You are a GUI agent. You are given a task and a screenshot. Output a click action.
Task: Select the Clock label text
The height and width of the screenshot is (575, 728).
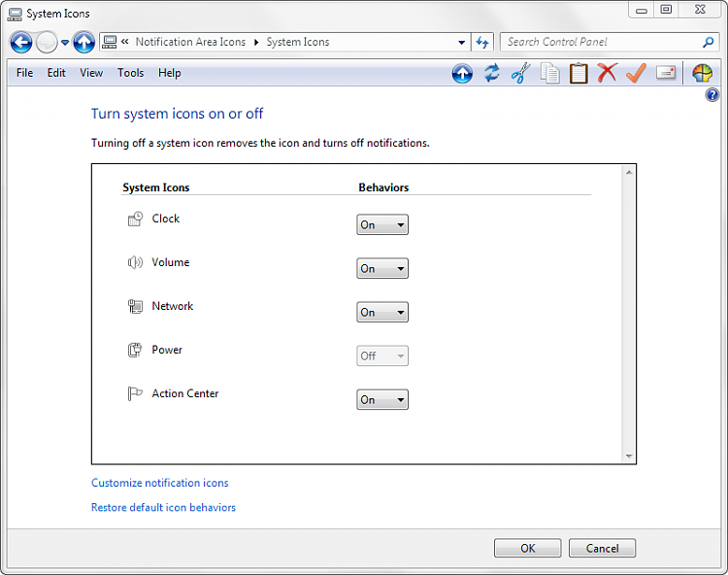[166, 219]
